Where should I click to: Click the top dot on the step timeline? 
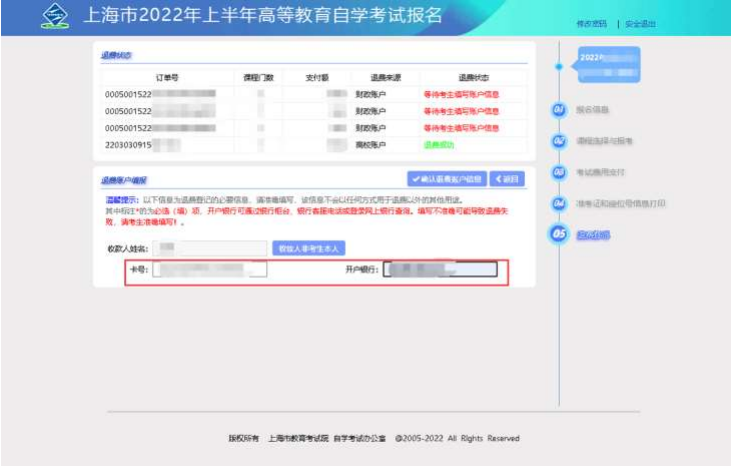(x=559, y=67)
